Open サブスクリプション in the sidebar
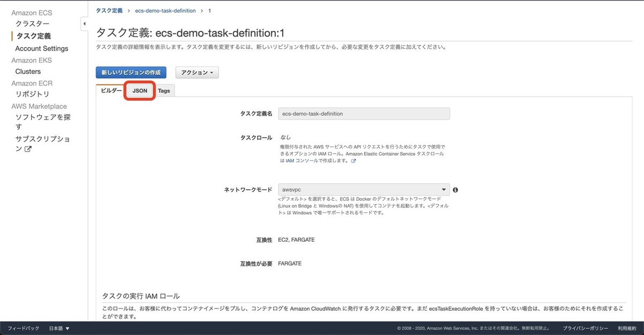 click(x=43, y=144)
